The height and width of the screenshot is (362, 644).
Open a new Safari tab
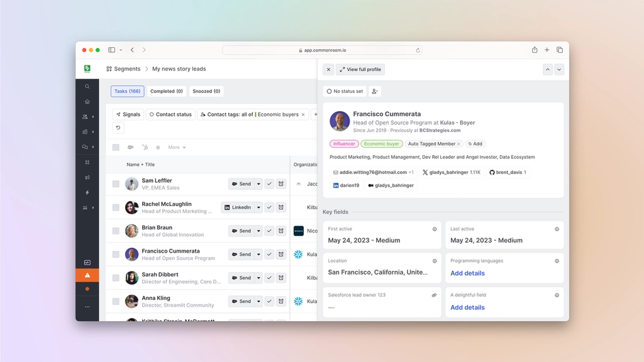(x=547, y=50)
